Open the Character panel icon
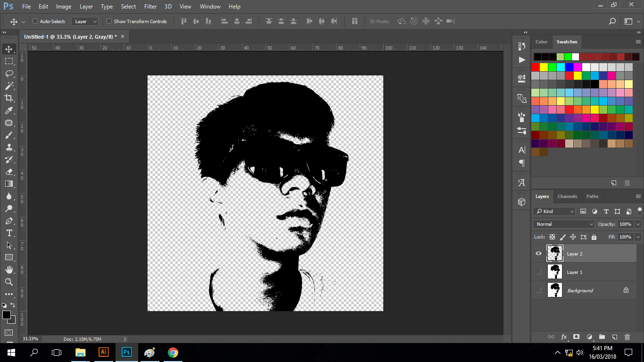Image resolution: width=644 pixels, height=362 pixels. pyautogui.click(x=521, y=150)
